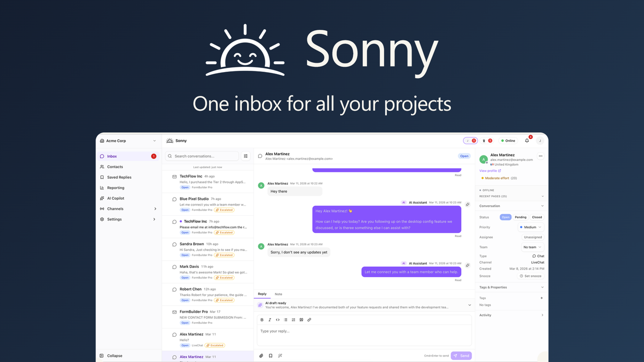Expand Recent Pages section
Screen dimensions: 644x362
tap(511, 196)
